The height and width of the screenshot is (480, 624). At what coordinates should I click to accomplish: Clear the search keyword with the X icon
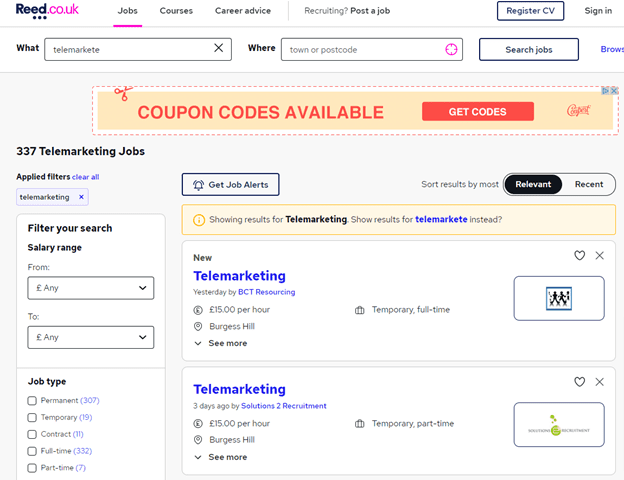click(219, 49)
